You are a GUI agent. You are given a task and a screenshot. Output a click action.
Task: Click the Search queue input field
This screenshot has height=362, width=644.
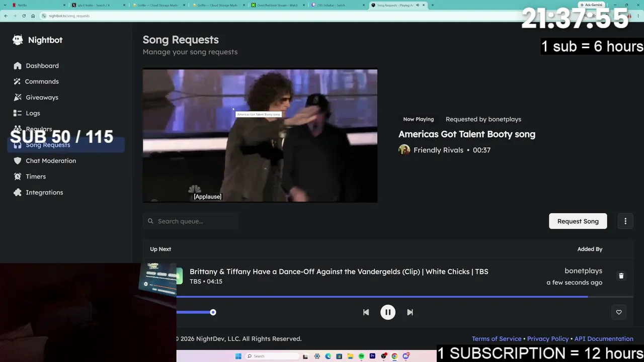[x=191, y=221]
